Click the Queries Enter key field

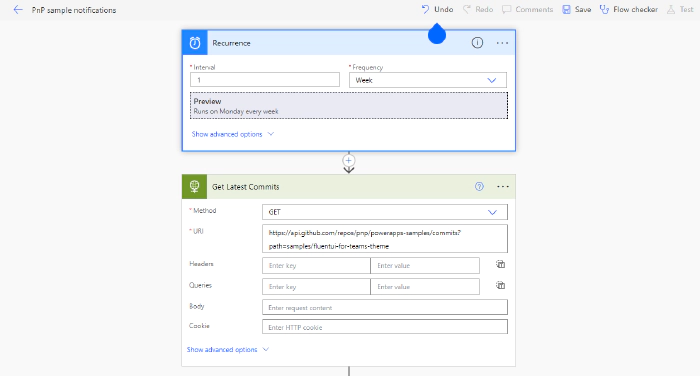coord(316,287)
